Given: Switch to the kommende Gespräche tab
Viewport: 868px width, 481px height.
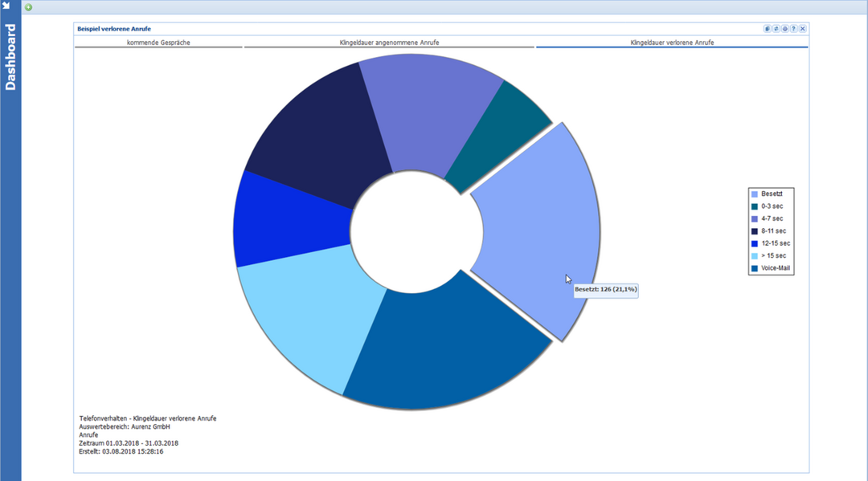Looking at the screenshot, I should tap(158, 42).
